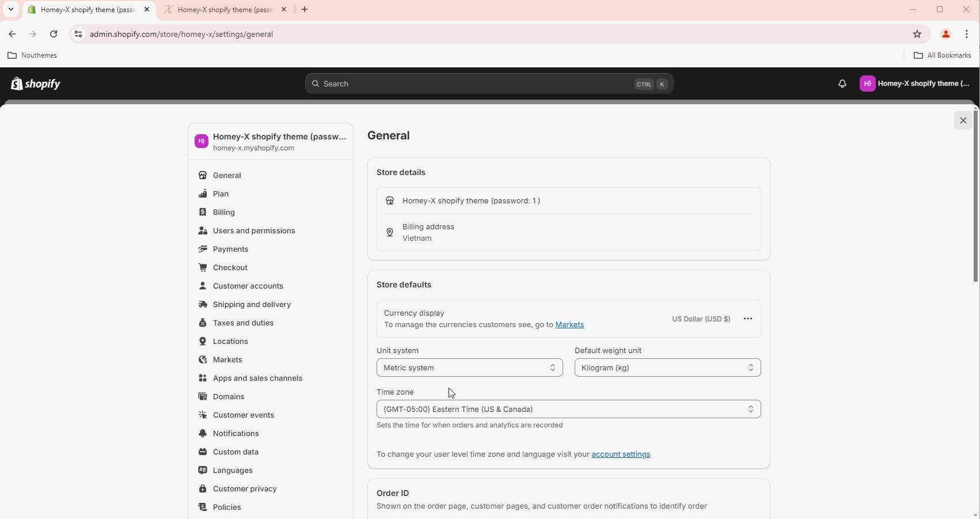Open currency display three-dot options

point(747,319)
